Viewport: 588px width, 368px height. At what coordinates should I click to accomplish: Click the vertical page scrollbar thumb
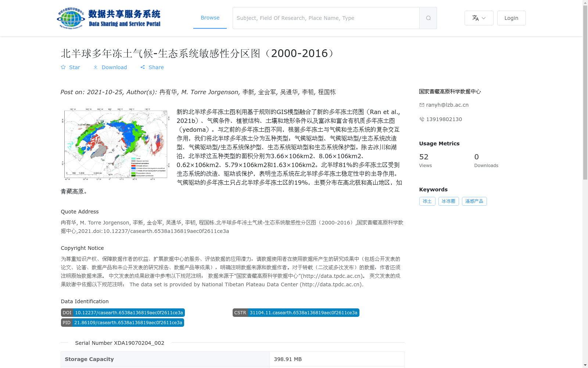[585, 92]
